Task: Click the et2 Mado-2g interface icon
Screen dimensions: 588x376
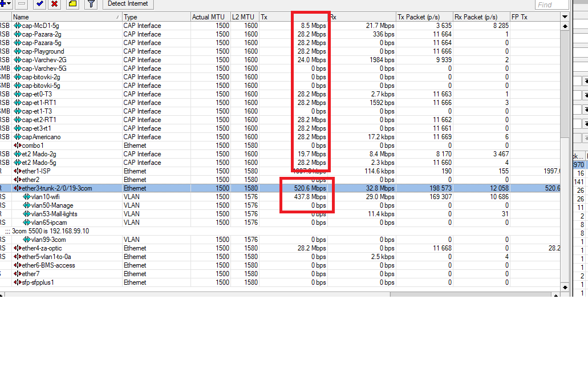Action: click(x=17, y=154)
